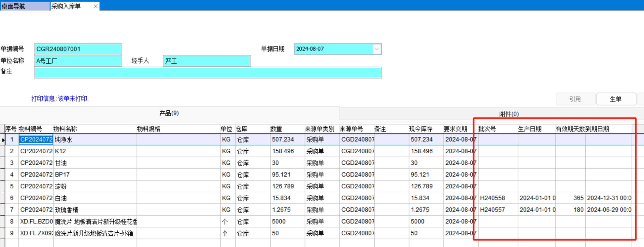Screen dimensions: 644x247
Task: Close the 采购入库单 tab
Action: [x=95, y=6]
